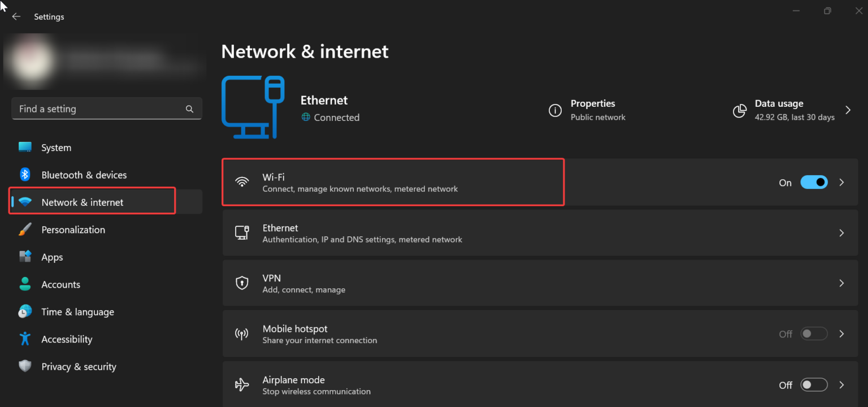Click the Bluetooth & devices icon
Screen dimensions: 868x407
point(25,175)
